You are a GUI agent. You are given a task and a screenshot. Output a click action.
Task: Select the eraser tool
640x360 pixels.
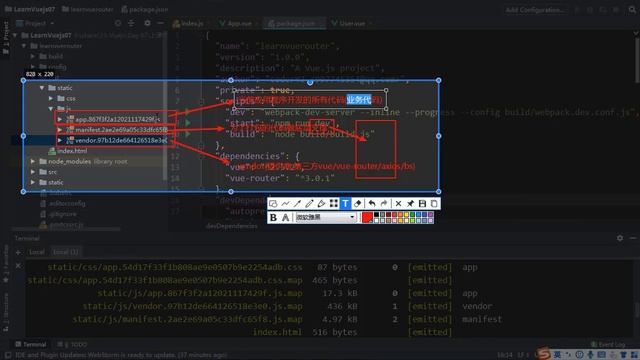click(x=358, y=204)
